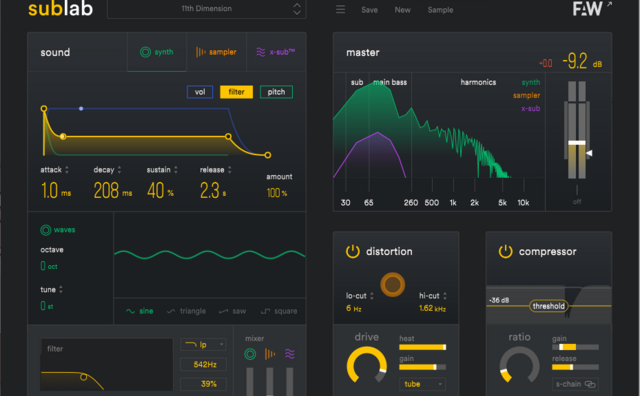Open the 11th Dimension preset selector
This screenshot has width=640, height=396.
(207, 9)
